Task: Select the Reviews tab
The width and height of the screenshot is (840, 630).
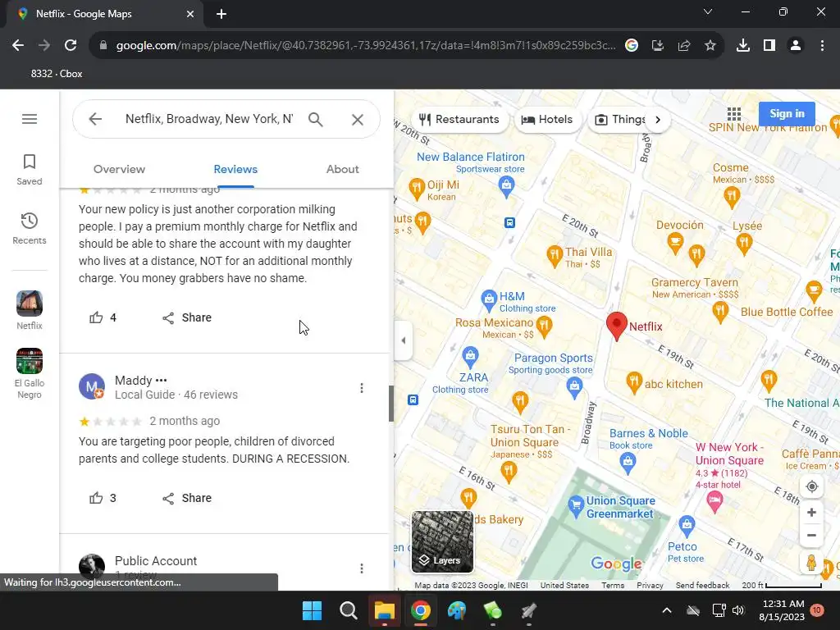Action: (x=235, y=169)
